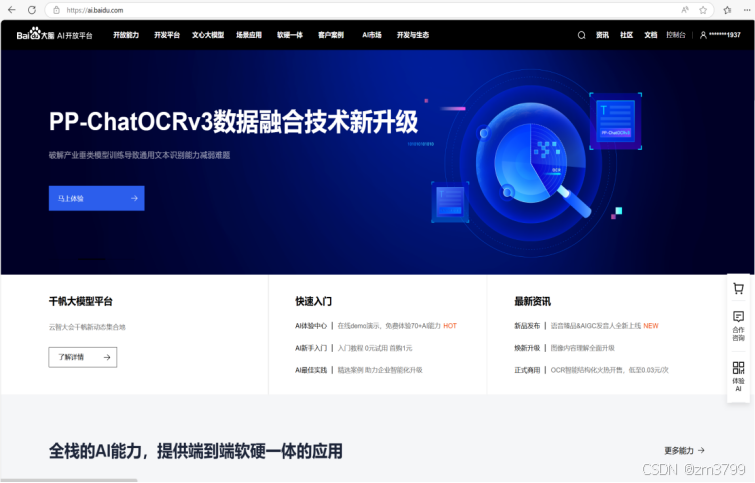Open the 软硬一体 nav menu
The image size is (755, 483).
pos(290,35)
